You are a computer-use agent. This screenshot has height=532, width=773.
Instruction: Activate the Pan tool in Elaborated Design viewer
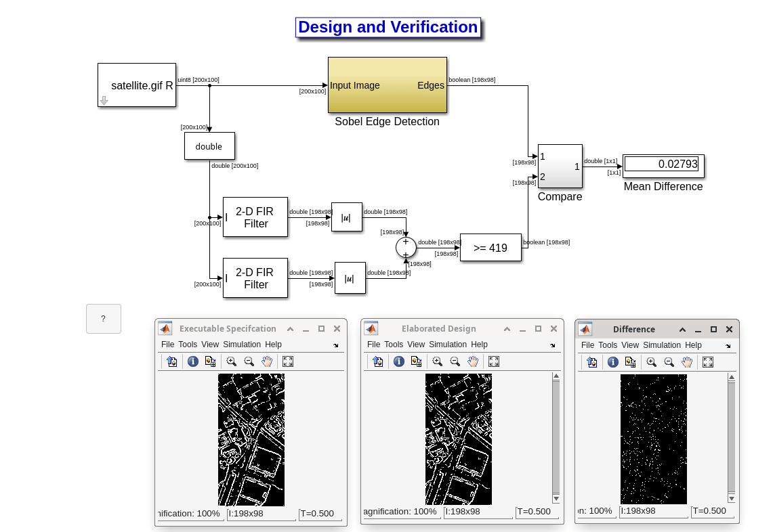473,361
